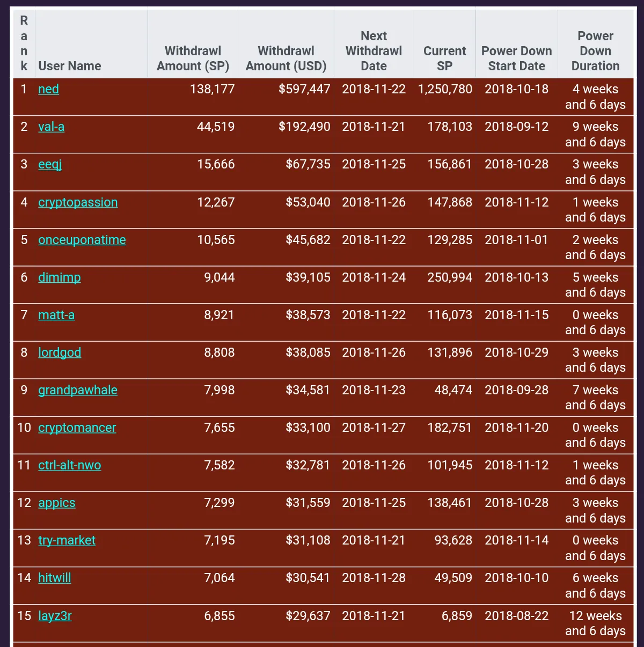Select the 44,519 withdrawal amount
Image resolution: width=644 pixels, height=647 pixels.
216,127
